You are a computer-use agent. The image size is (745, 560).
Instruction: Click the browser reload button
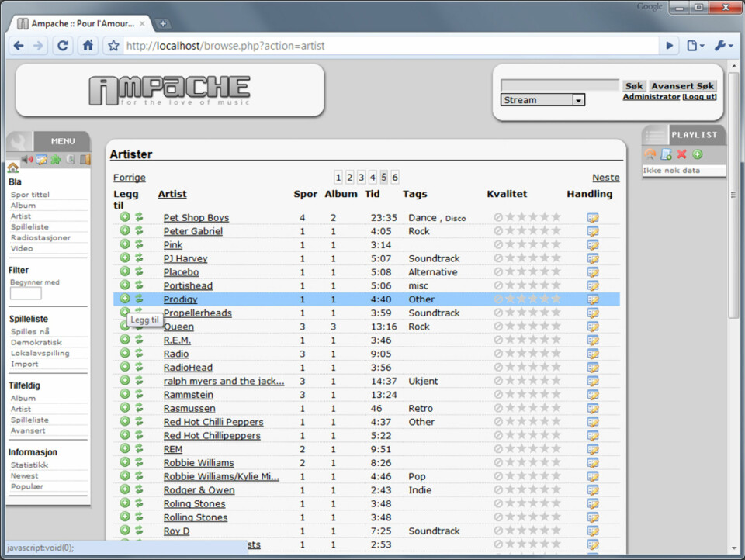63,46
